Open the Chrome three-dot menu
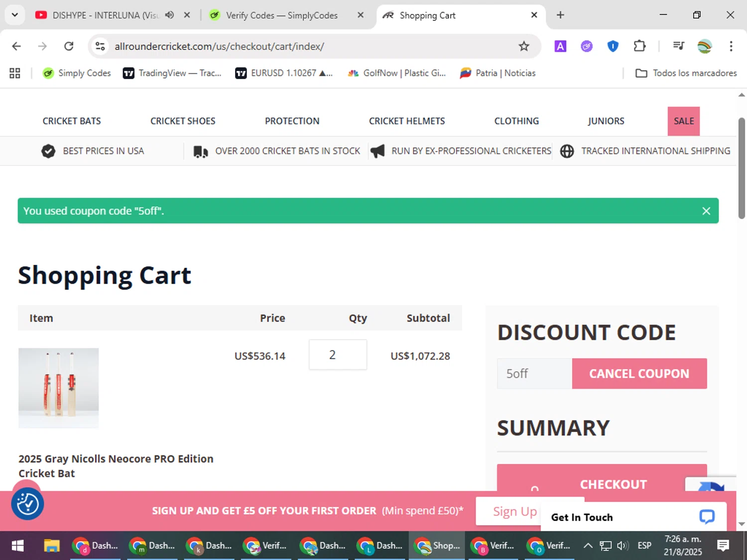This screenshot has width=747, height=560. point(731,46)
